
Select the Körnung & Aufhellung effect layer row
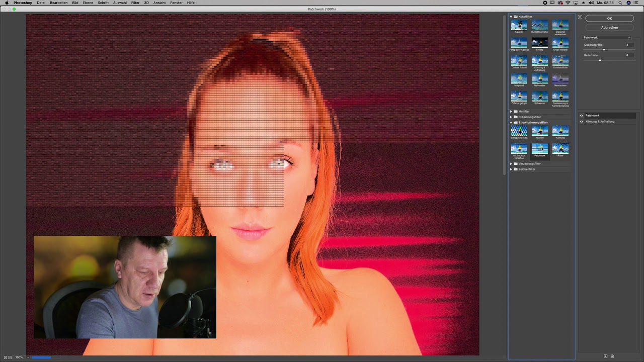click(610, 122)
